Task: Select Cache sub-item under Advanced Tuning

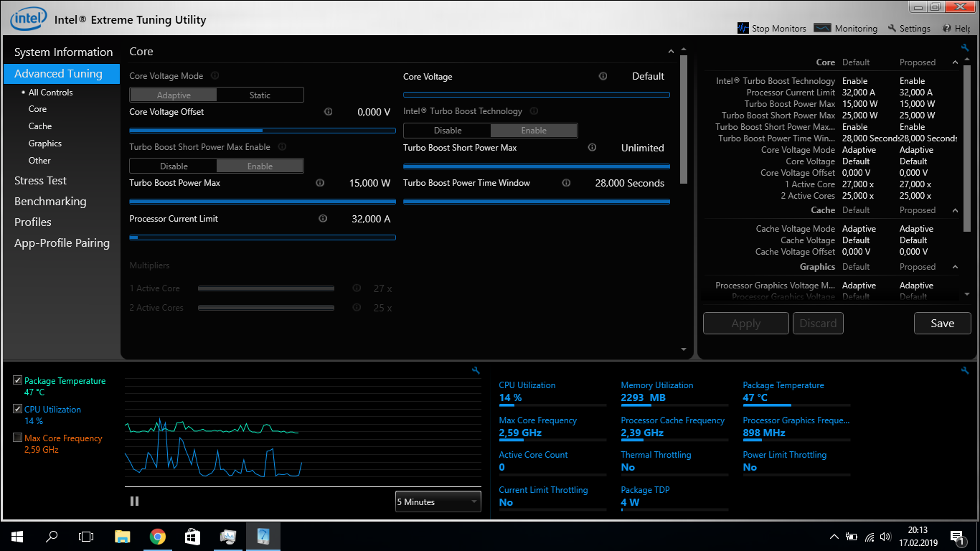Action: (40, 126)
